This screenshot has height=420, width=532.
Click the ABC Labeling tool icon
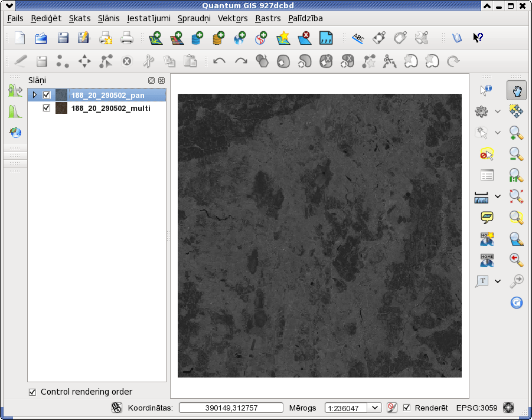tap(358, 38)
